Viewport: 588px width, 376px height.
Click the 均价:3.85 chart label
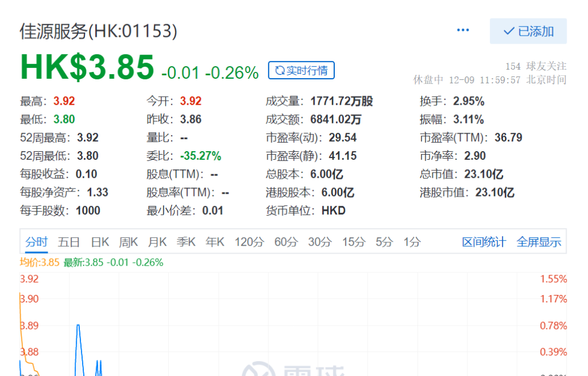[40, 262]
